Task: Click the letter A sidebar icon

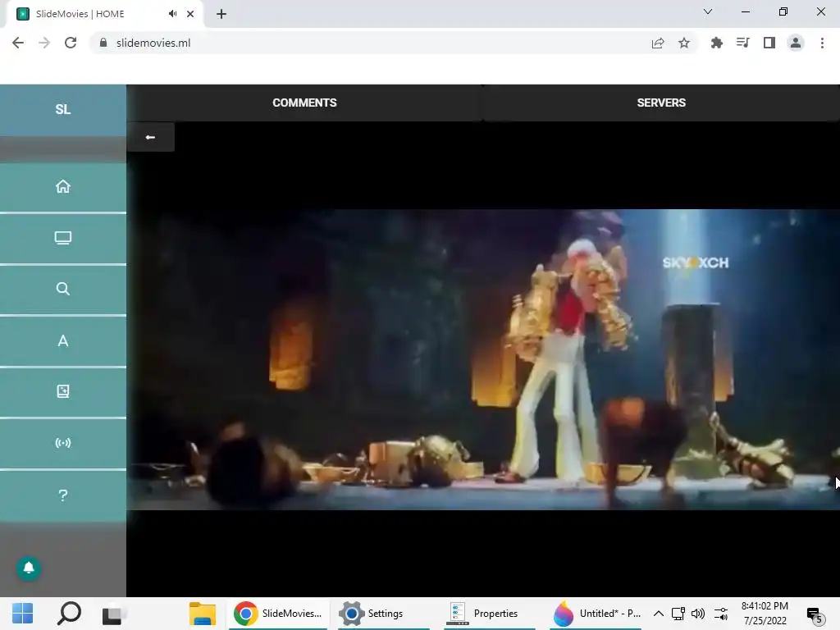Action: click(62, 340)
